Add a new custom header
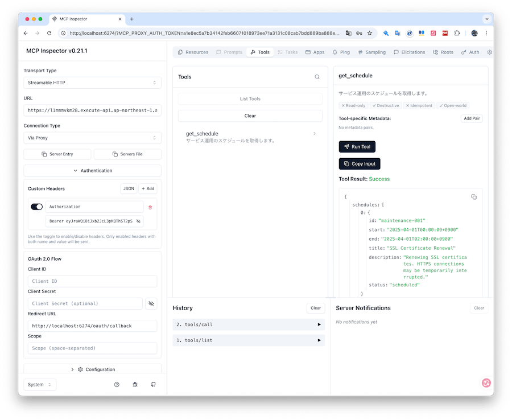Viewport: 512px width, 420px height. [147, 188]
